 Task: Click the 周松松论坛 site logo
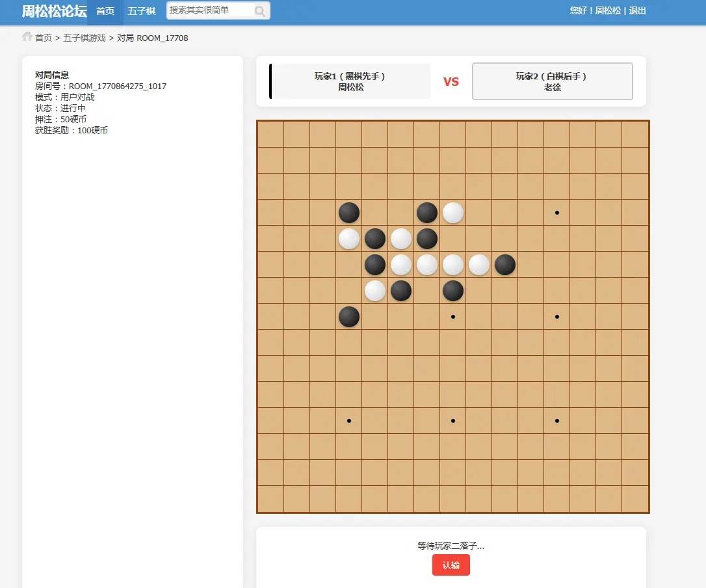[55, 11]
